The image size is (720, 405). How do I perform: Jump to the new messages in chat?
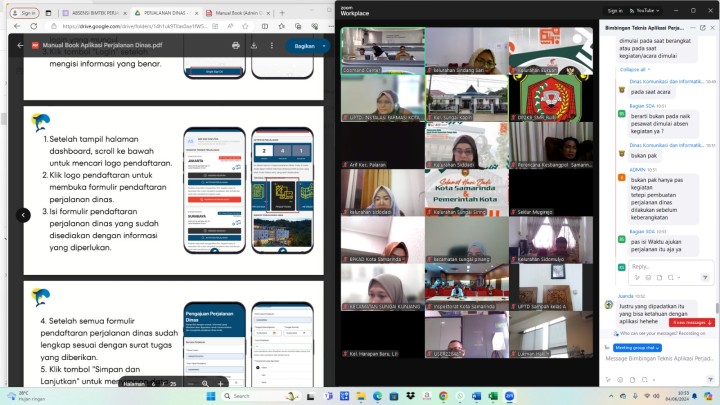(x=691, y=322)
